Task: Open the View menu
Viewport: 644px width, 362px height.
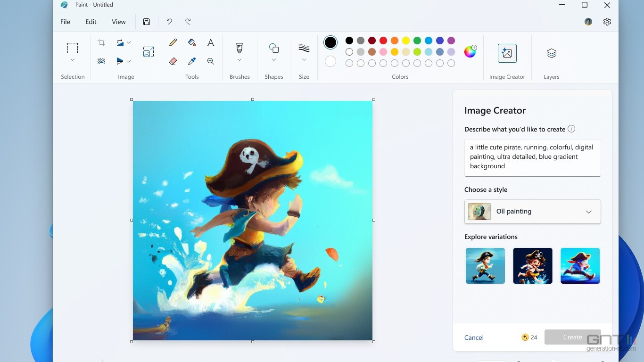Action: tap(118, 22)
